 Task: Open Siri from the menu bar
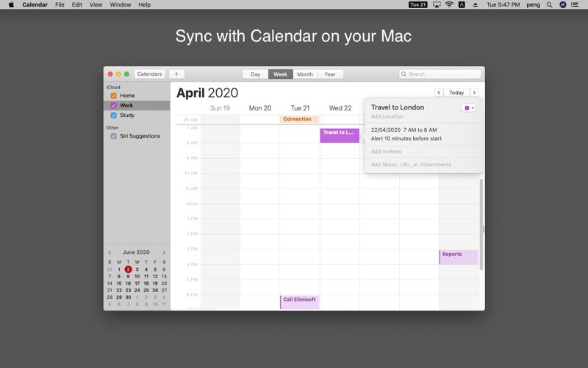coord(563,4)
